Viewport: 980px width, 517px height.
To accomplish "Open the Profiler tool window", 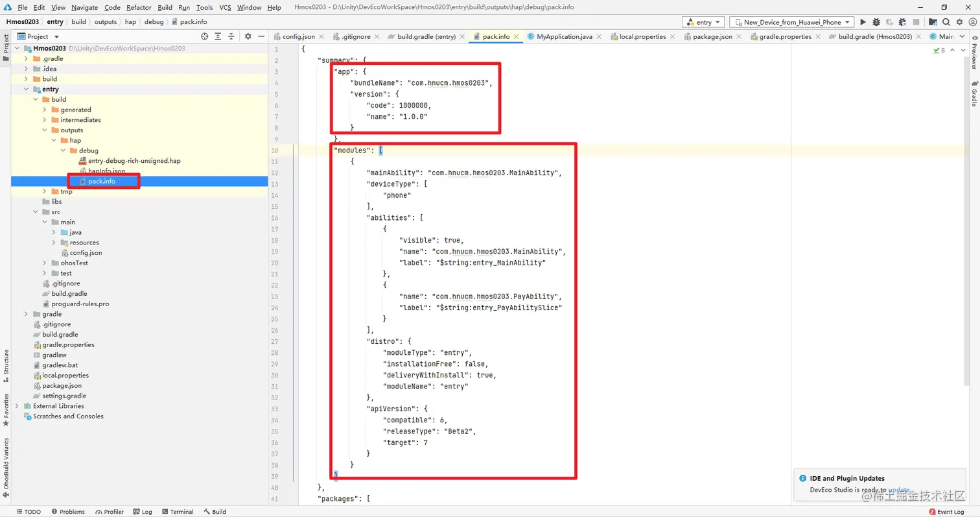I will click(109, 512).
